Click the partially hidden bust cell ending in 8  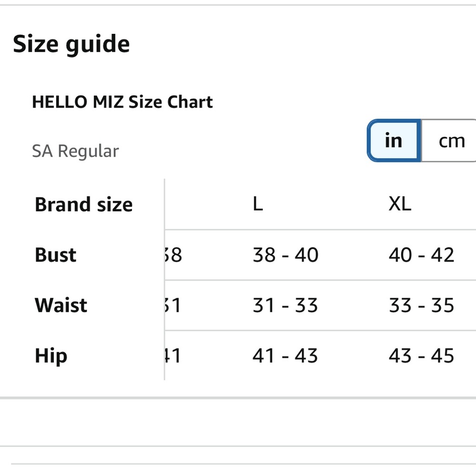174,255
